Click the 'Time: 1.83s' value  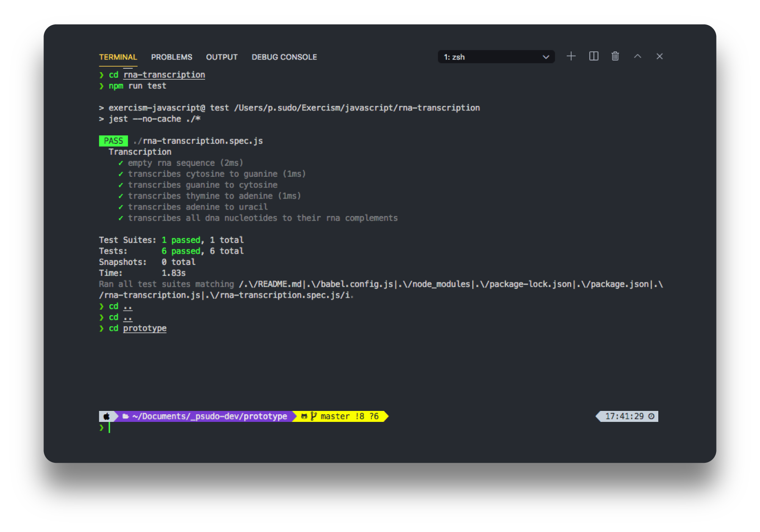[x=173, y=273]
